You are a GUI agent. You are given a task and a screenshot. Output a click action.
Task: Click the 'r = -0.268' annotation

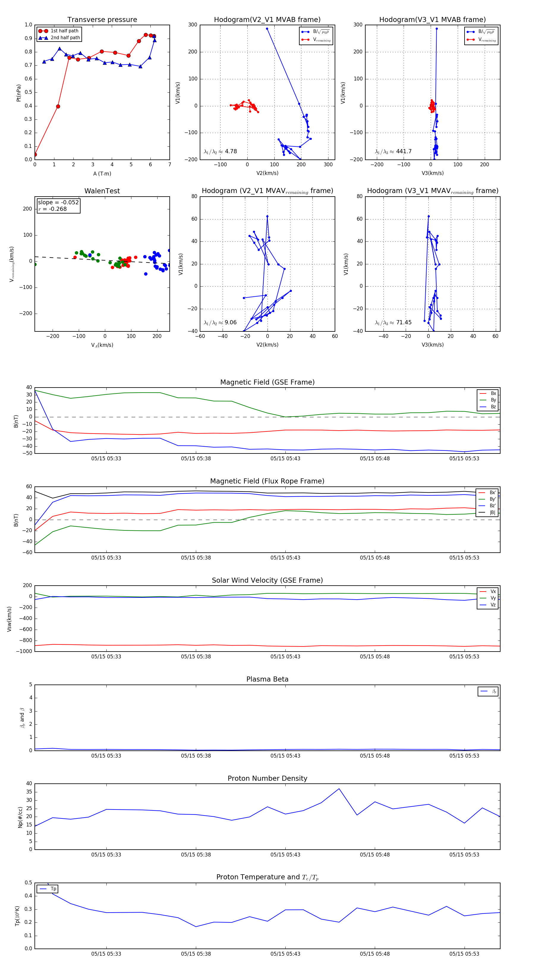[52, 209]
